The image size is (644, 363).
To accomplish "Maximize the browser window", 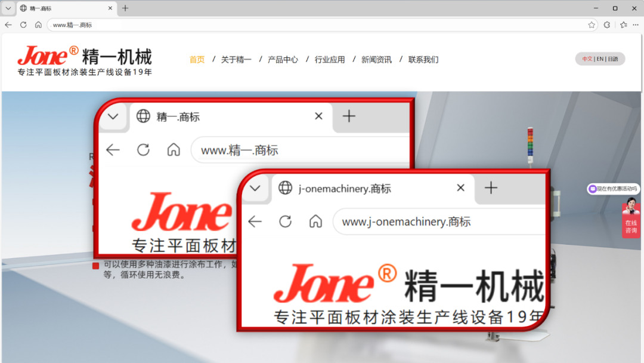I will [x=615, y=8].
